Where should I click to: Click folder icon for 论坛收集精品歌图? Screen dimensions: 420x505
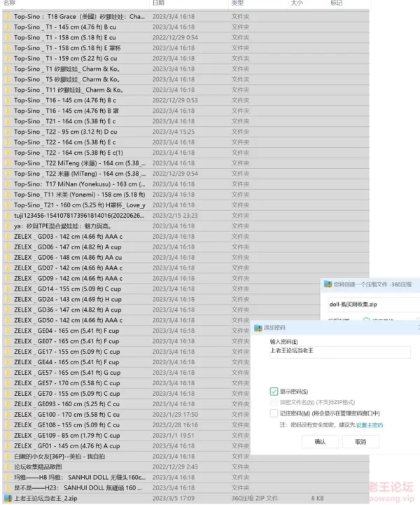point(7,467)
